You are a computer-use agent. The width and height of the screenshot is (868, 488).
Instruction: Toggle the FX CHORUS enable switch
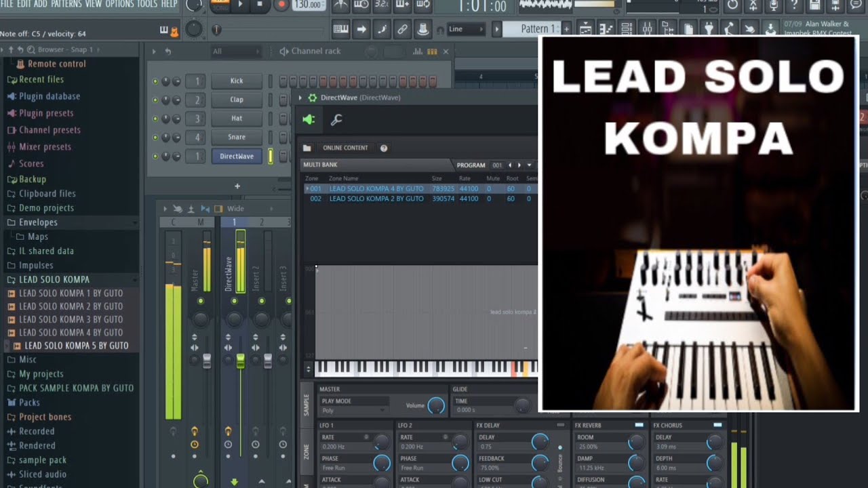717,425
